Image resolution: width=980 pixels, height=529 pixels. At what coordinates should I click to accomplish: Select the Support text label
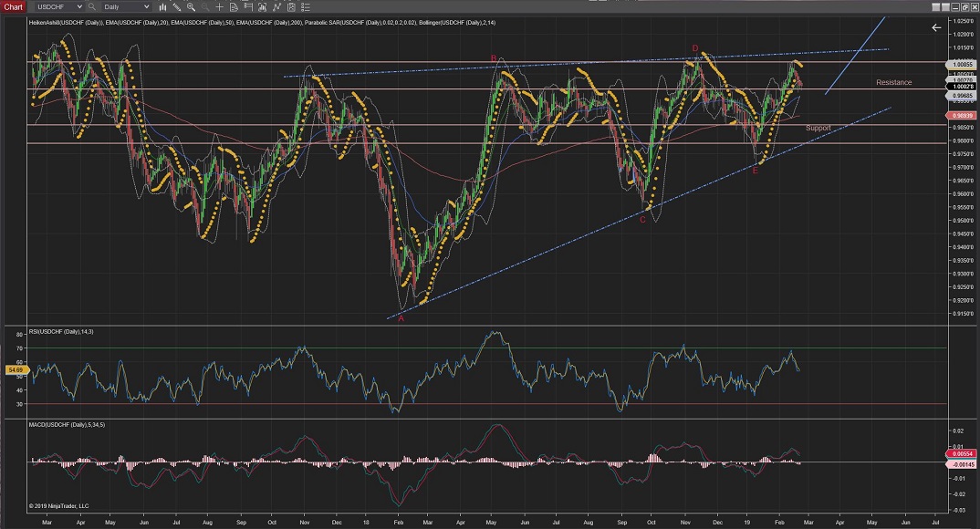pyautogui.click(x=818, y=128)
